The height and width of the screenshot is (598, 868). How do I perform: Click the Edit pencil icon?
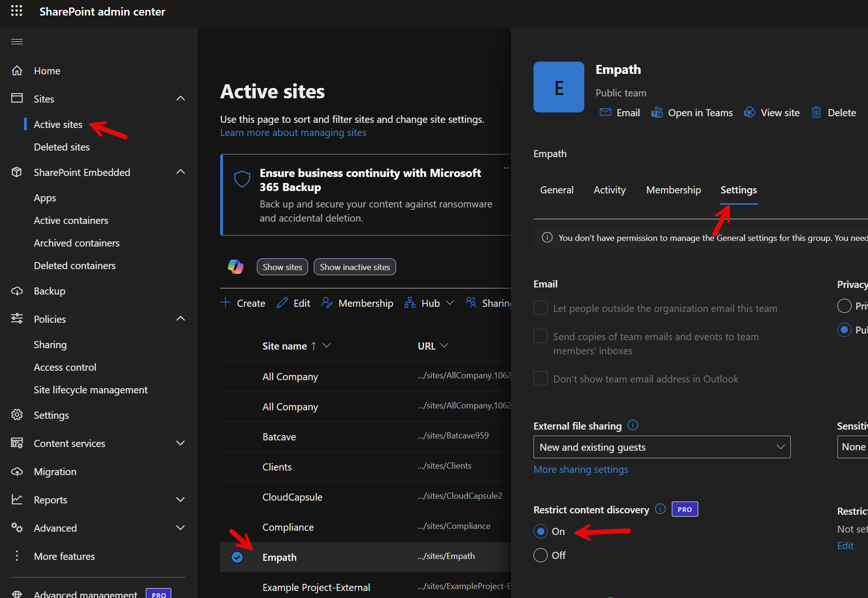click(282, 303)
